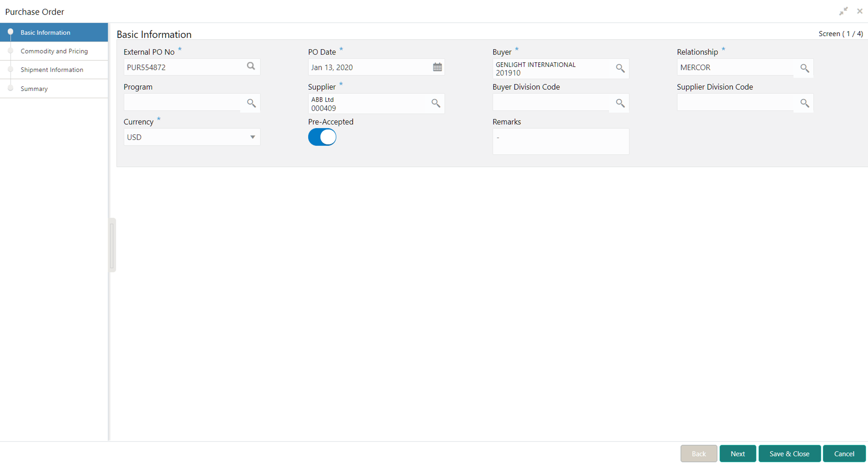The width and height of the screenshot is (868, 464).
Task: Click the search icon next to Program field
Action: pyautogui.click(x=251, y=102)
